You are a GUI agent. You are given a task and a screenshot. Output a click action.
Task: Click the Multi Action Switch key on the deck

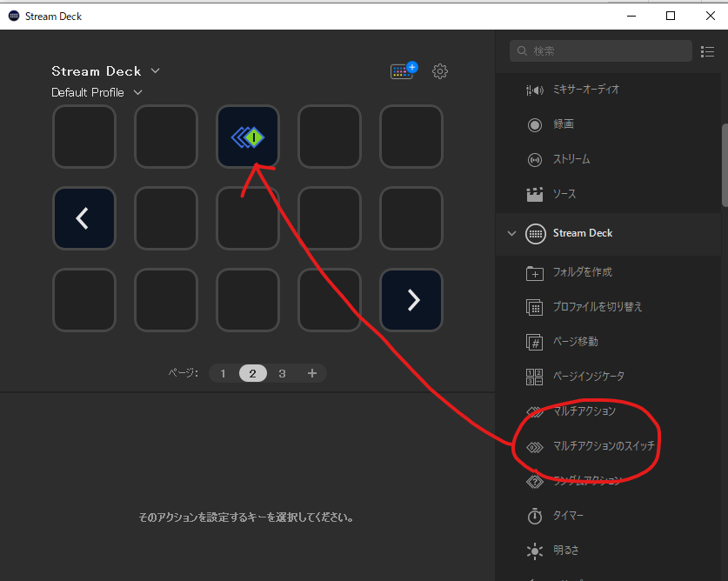(248, 137)
